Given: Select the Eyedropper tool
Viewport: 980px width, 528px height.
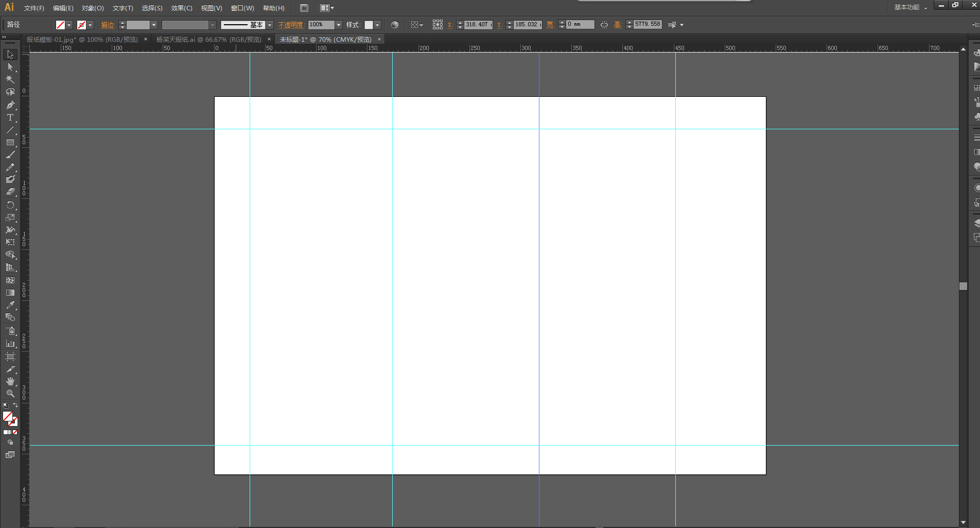Looking at the screenshot, I should [10, 305].
